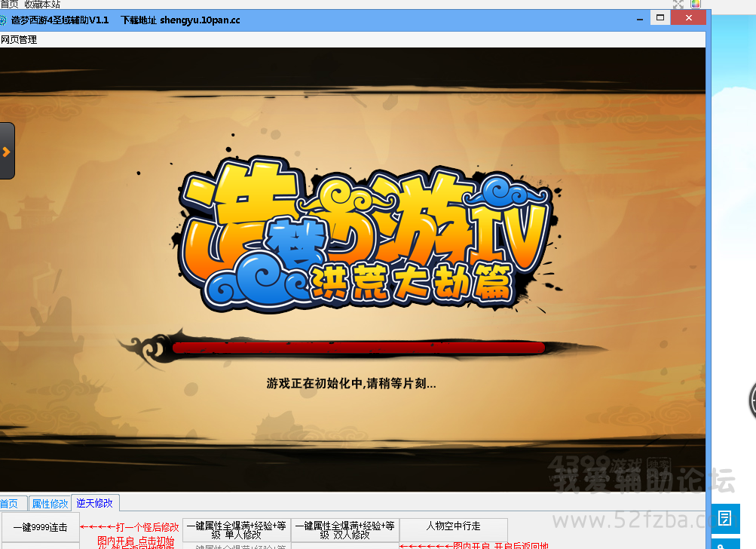Close the 造梦西游4圣域辅助 window
The width and height of the screenshot is (756, 549).
pyautogui.click(x=688, y=18)
